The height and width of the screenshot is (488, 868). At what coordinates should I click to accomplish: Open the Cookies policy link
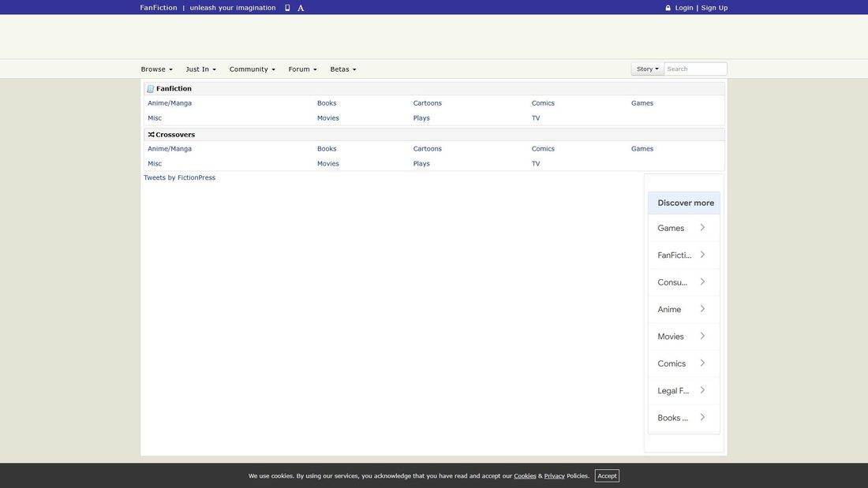(525, 476)
